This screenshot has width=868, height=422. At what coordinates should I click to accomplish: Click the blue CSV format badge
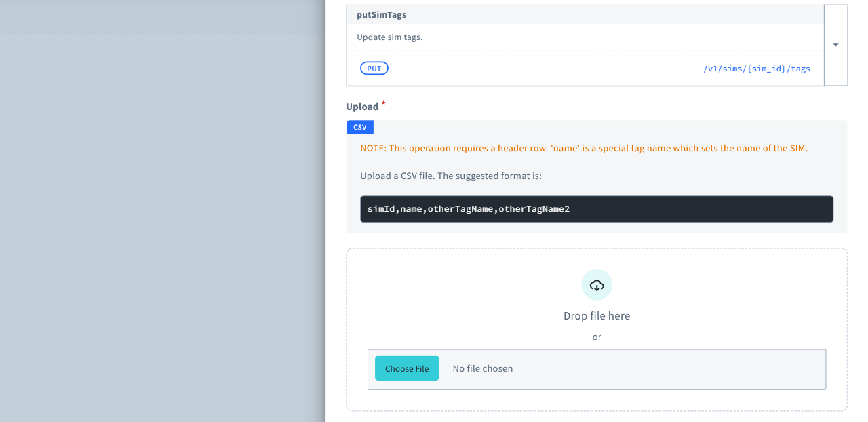point(360,127)
